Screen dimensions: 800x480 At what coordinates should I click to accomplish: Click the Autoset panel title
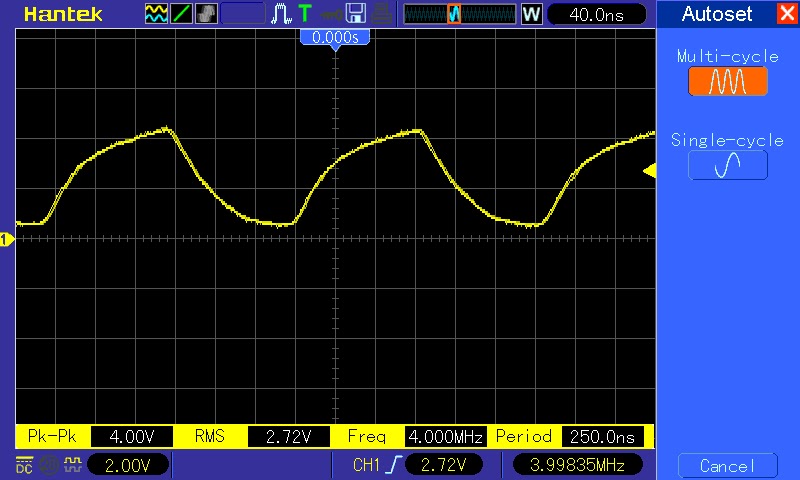(x=717, y=14)
